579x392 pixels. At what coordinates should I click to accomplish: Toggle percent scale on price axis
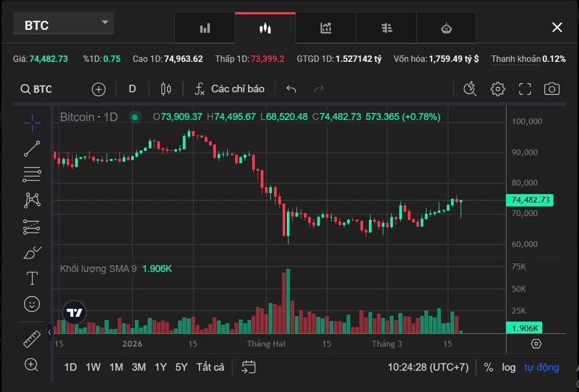point(488,367)
